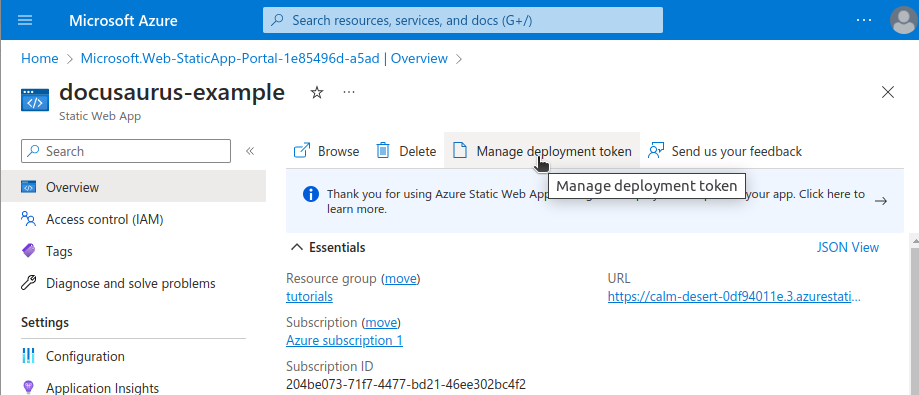
Task: Favorite docusaurus-example with the star icon
Action: pos(316,93)
